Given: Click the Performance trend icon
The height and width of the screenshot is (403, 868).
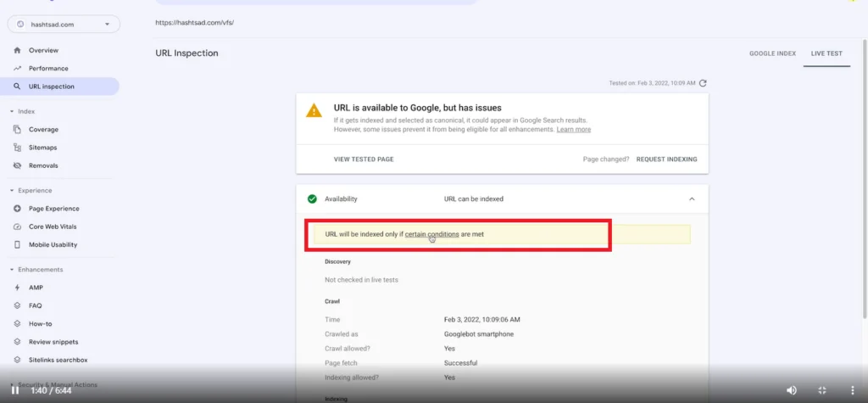Looking at the screenshot, I should pos(17,69).
